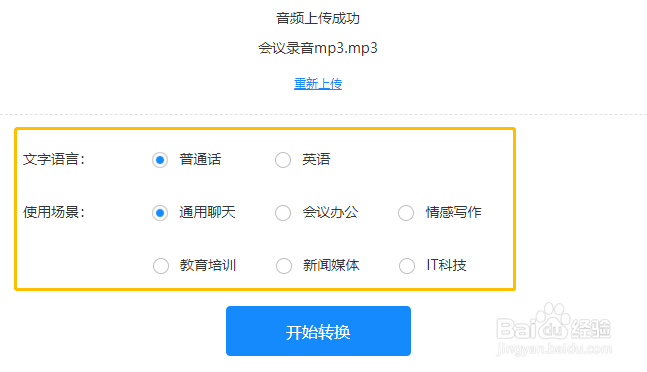Click the 情感写作 label text
The image size is (647, 372).
tap(453, 212)
